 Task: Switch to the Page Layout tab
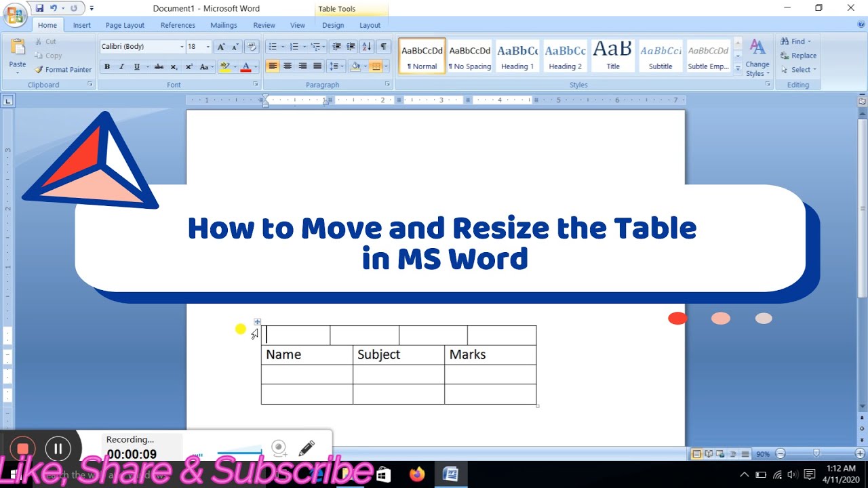point(125,25)
